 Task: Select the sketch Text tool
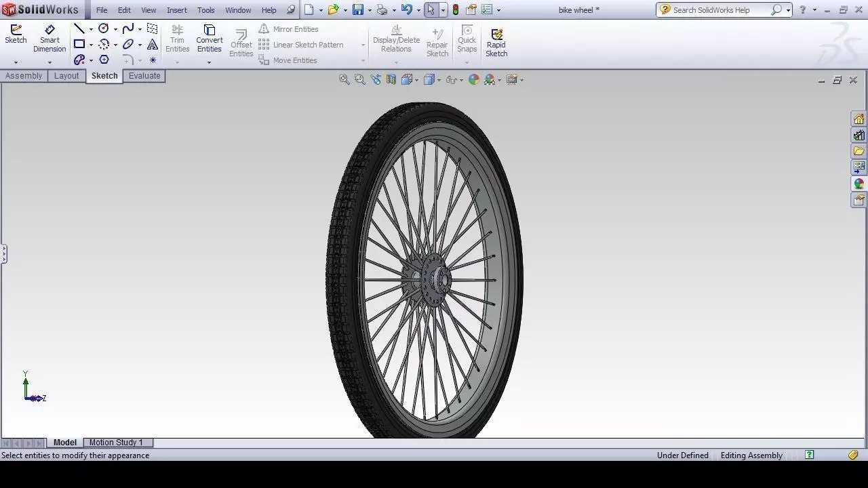point(153,44)
